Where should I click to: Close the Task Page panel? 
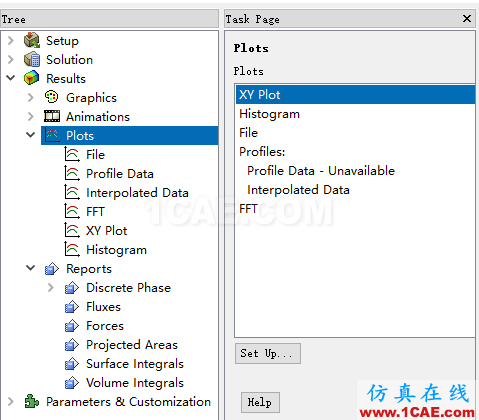click(467, 19)
